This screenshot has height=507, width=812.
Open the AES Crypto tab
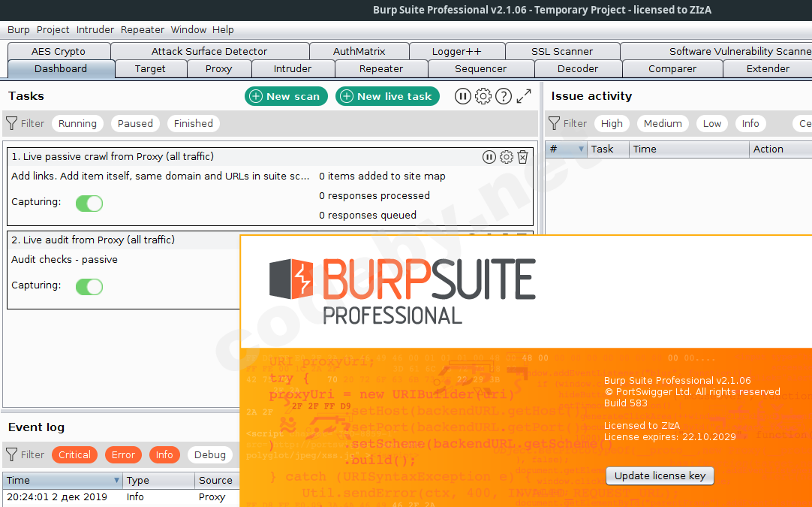[59, 51]
